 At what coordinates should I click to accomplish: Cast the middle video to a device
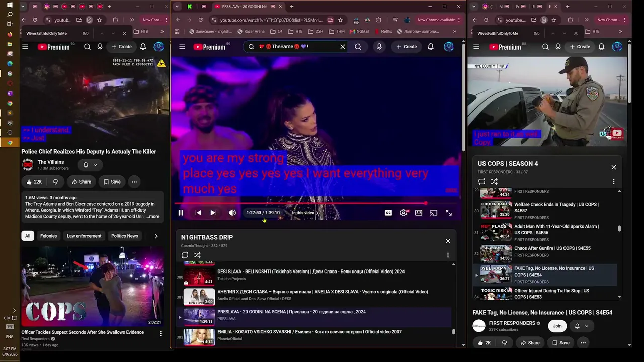pos(434,213)
